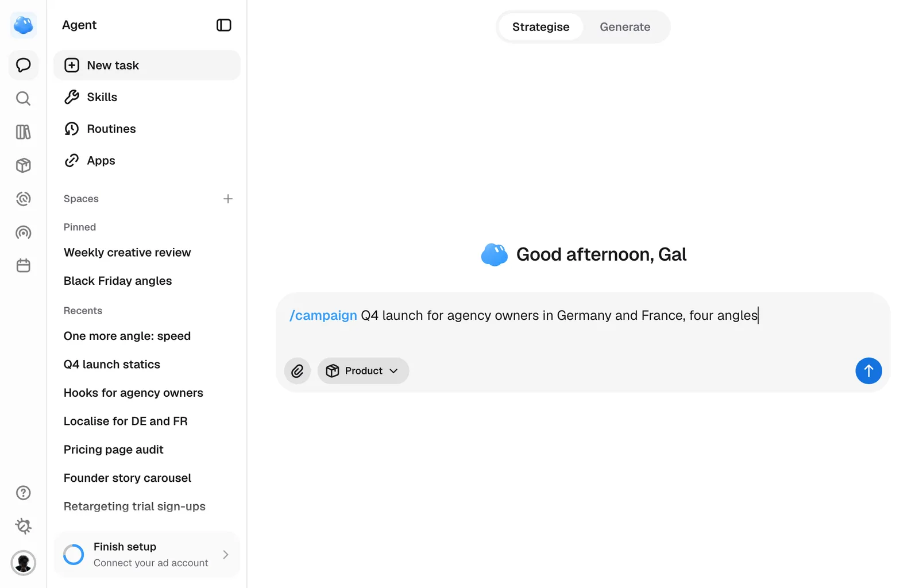Open recent Localise for DE and FR

[125, 421]
